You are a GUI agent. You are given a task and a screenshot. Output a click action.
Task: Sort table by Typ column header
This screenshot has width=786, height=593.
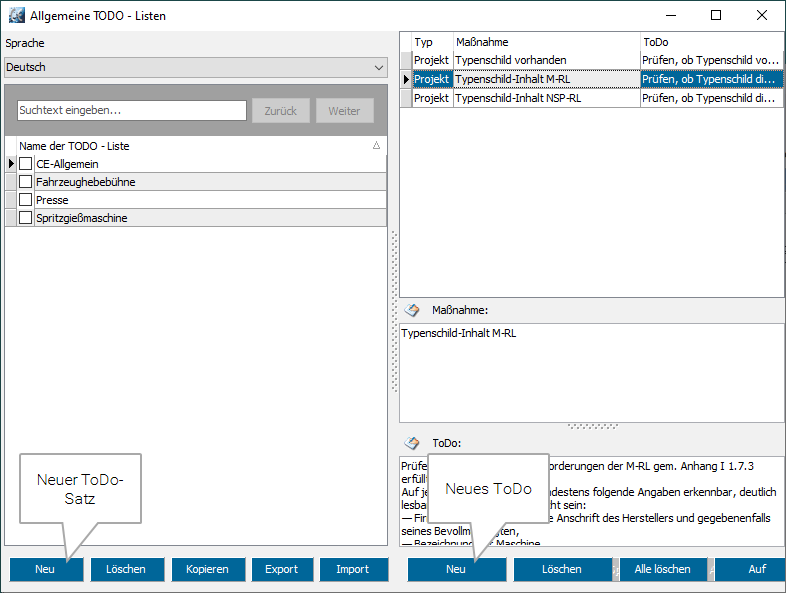tap(431, 42)
